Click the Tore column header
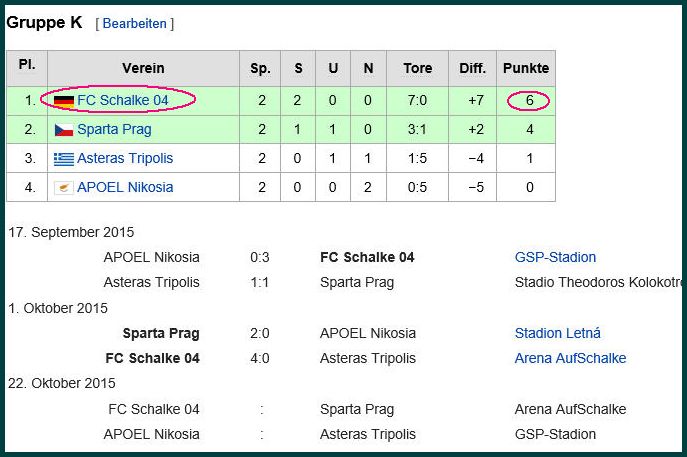The image size is (687, 457). tap(418, 68)
